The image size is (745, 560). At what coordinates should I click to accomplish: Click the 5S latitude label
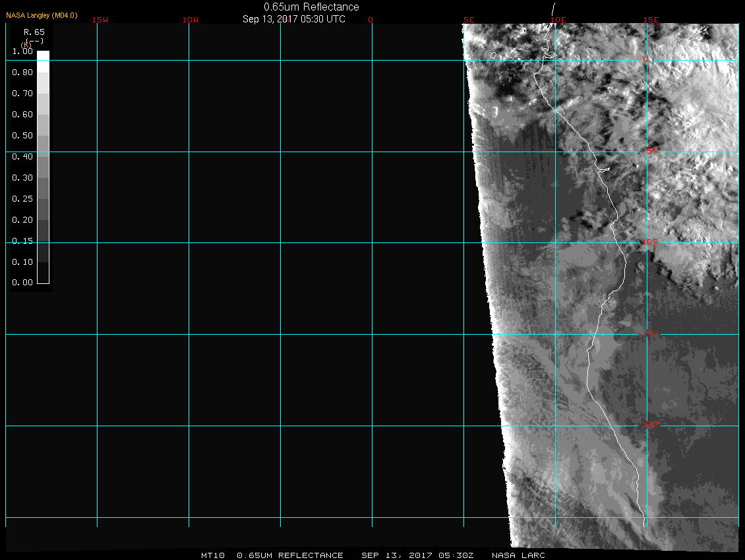[650, 152]
